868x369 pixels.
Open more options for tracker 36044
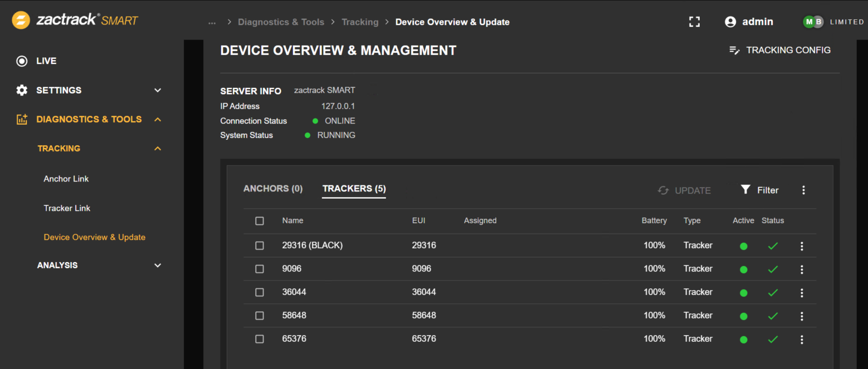click(x=802, y=293)
